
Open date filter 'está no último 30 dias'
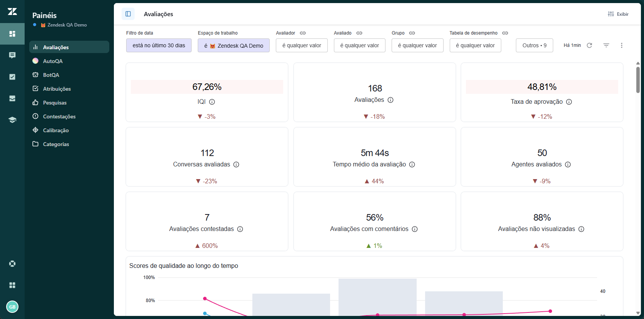pyautogui.click(x=159, y=45)
